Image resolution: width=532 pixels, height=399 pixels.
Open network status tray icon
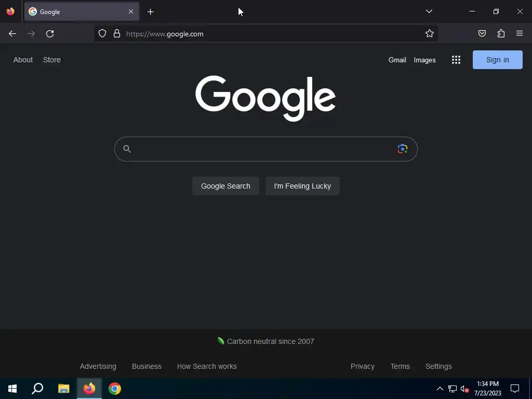(453, 389)
